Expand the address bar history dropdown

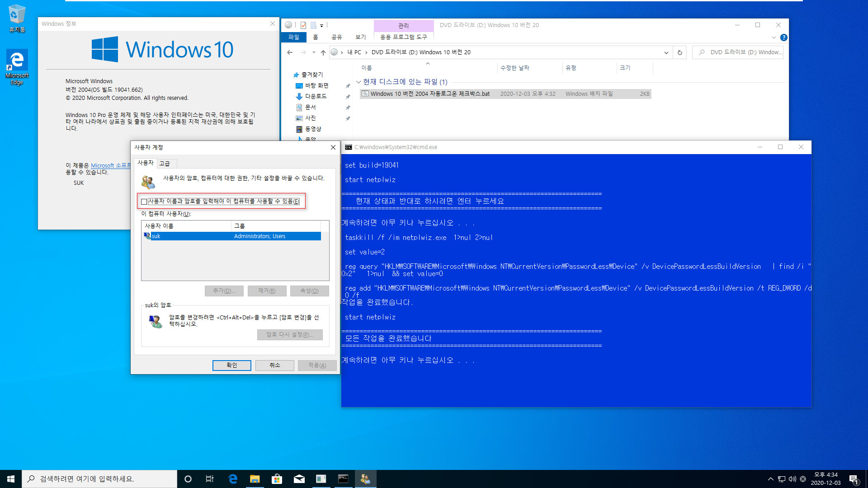pos(666,52)
